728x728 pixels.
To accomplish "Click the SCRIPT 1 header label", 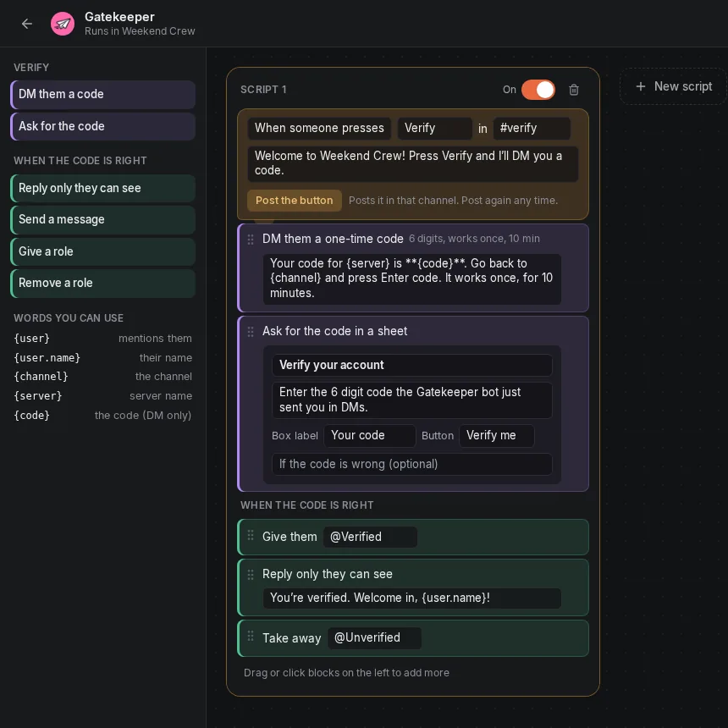I will [263, 90].
